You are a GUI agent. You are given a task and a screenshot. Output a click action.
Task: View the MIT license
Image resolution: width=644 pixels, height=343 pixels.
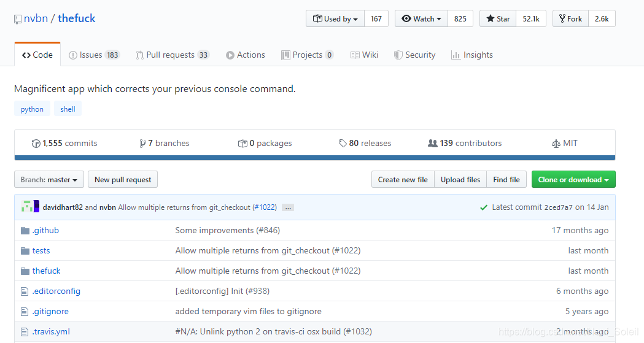tap(565, 143)
